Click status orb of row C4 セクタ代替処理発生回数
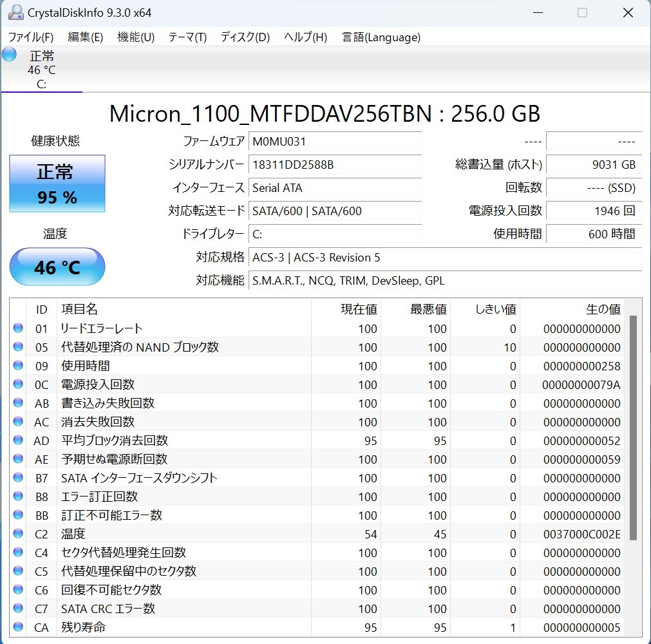 (18, 553)
